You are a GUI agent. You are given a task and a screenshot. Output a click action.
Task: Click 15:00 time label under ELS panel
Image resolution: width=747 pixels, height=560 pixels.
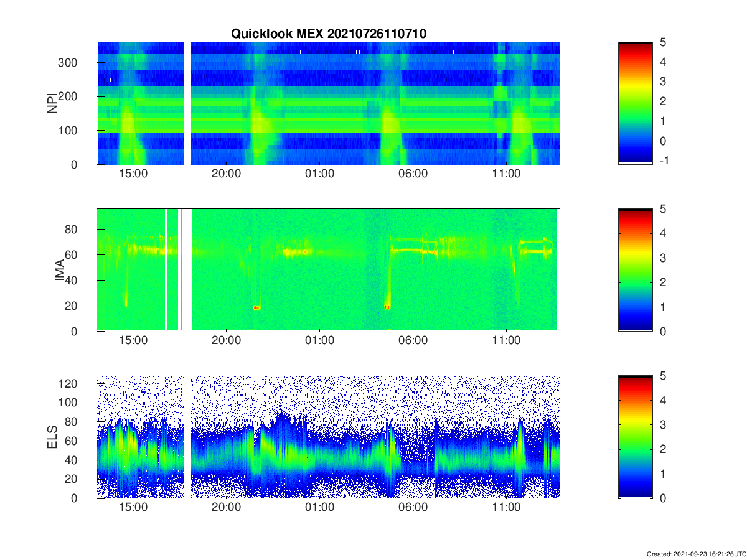(133, 508)
